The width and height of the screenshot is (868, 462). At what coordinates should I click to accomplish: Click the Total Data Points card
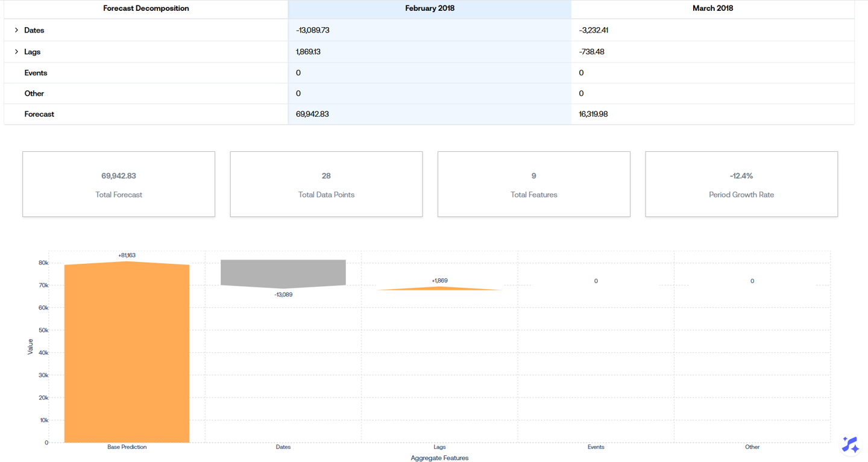pyautogui.click(x=326, y=184)
